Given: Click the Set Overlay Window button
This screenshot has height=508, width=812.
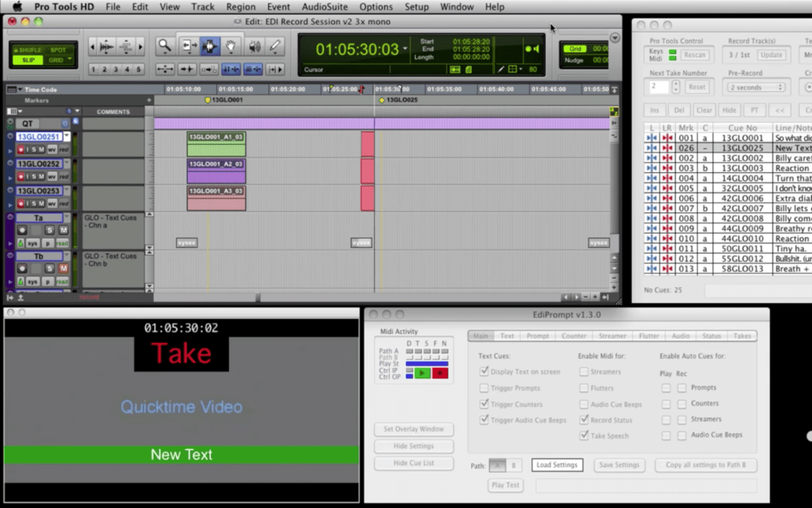Looking at the screenshot, I should tap(413, 429).
